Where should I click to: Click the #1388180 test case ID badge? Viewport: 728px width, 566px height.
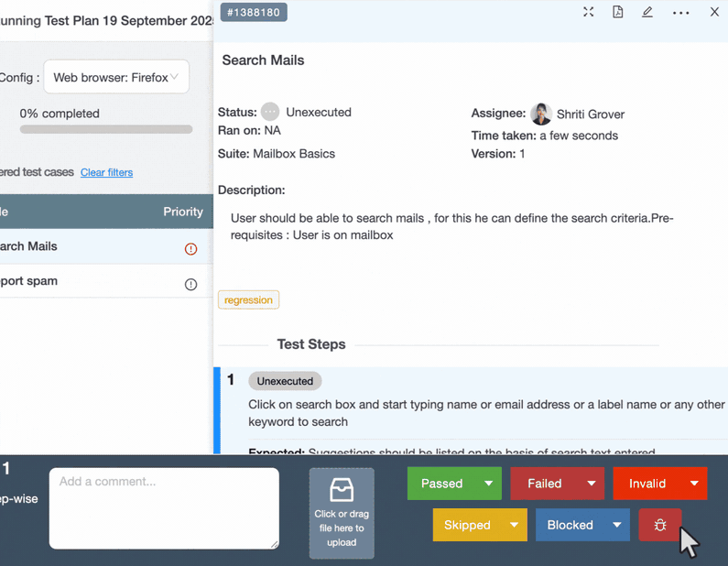(254, 12)
